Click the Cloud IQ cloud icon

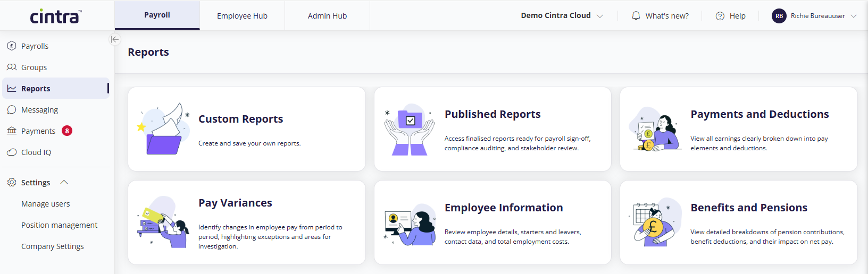click(x=12, y=152)
